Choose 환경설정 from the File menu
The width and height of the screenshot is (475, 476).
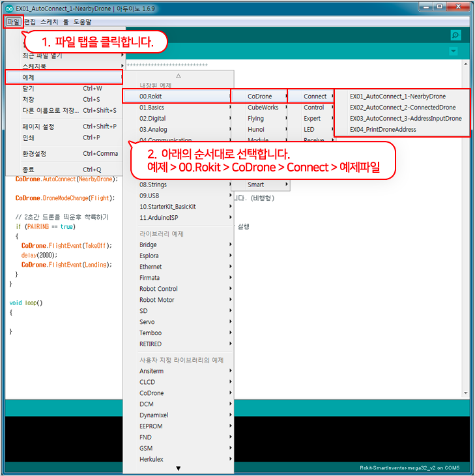[38, 154]
